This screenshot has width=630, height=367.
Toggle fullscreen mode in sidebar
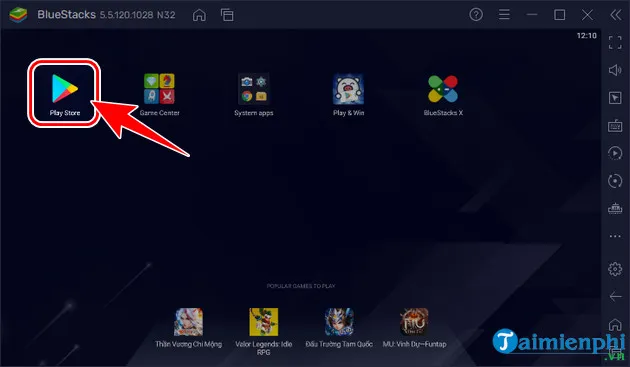point(615,43)
